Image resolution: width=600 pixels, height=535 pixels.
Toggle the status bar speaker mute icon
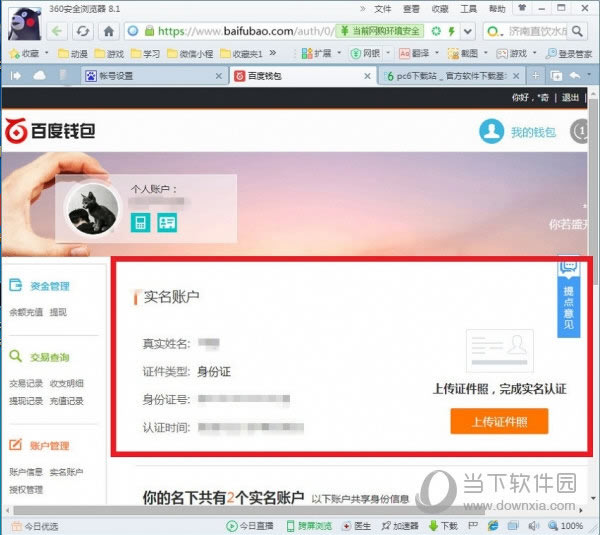(532, 526)
